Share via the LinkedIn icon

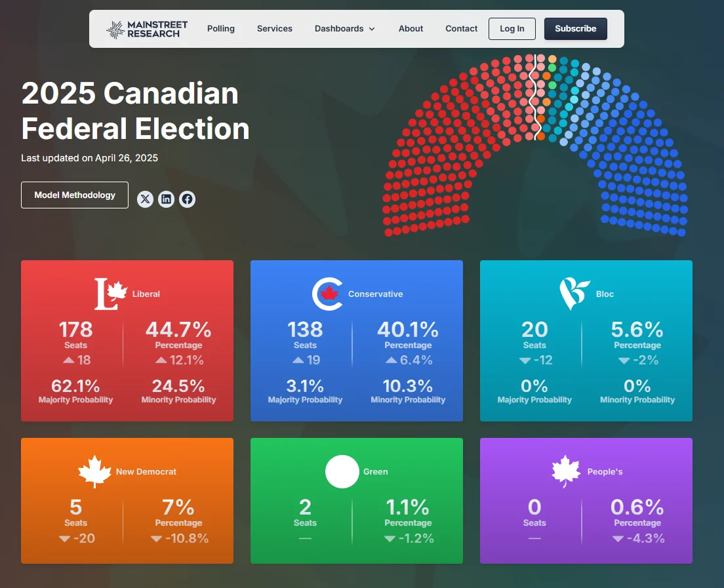click(x=166, y=199)
